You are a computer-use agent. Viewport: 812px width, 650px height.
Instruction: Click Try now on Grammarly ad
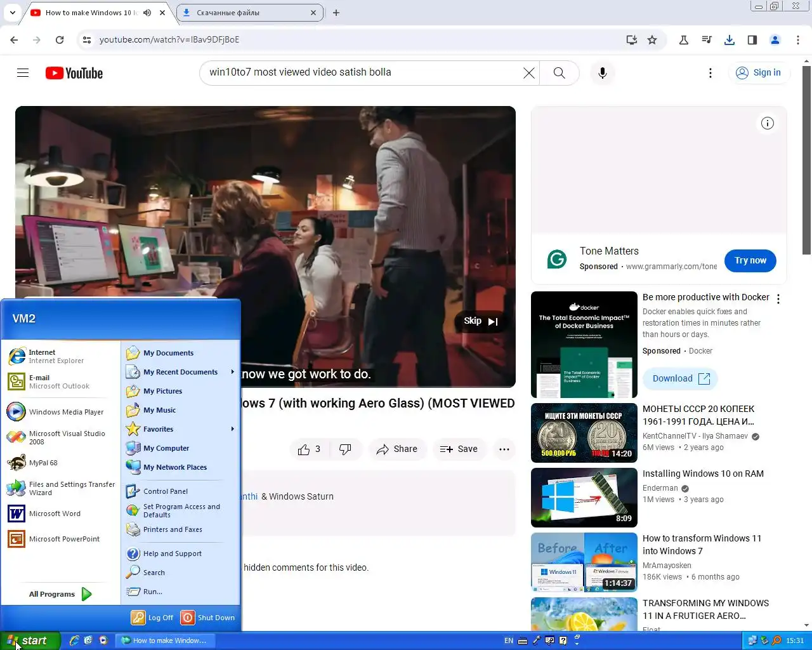(x=750, y=261)
